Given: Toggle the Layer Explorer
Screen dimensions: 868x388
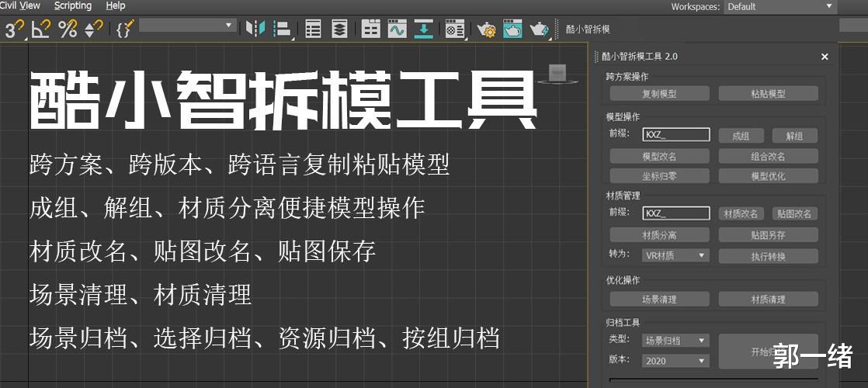Looking at the screenshot, I should [x=339, y=29].
